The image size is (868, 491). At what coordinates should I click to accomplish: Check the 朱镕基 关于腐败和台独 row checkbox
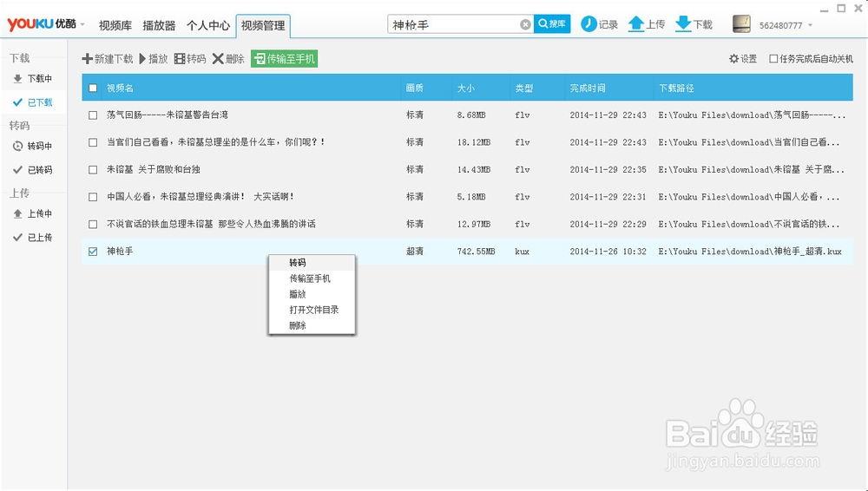93,169
